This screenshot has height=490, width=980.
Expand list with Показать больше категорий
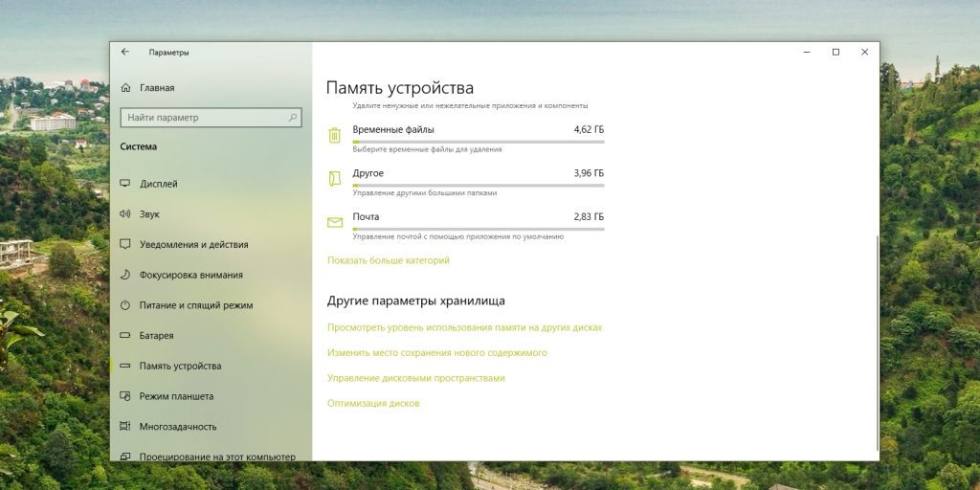[388, 260]
